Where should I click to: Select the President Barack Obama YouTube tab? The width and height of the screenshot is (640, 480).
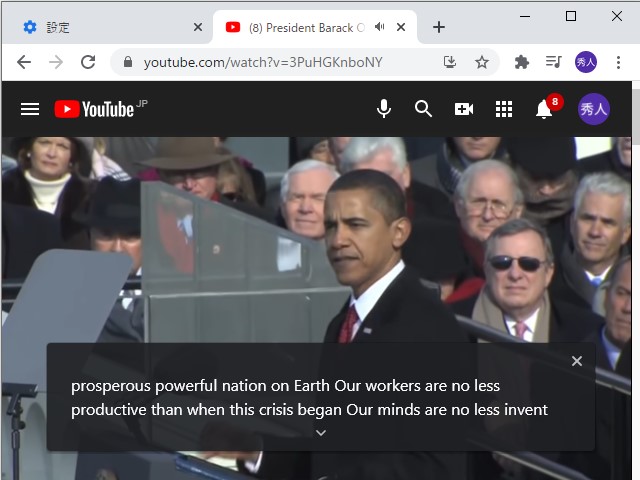[x=315, y=27]
